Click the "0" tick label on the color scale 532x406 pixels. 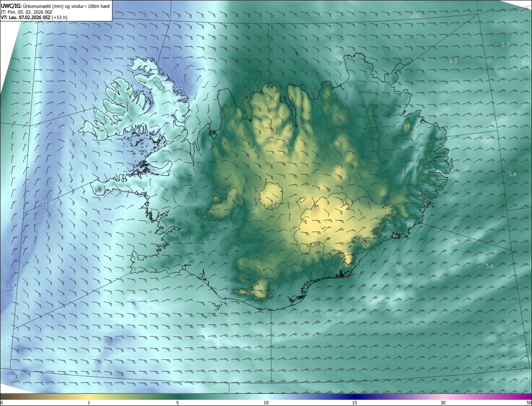point(2,403)
